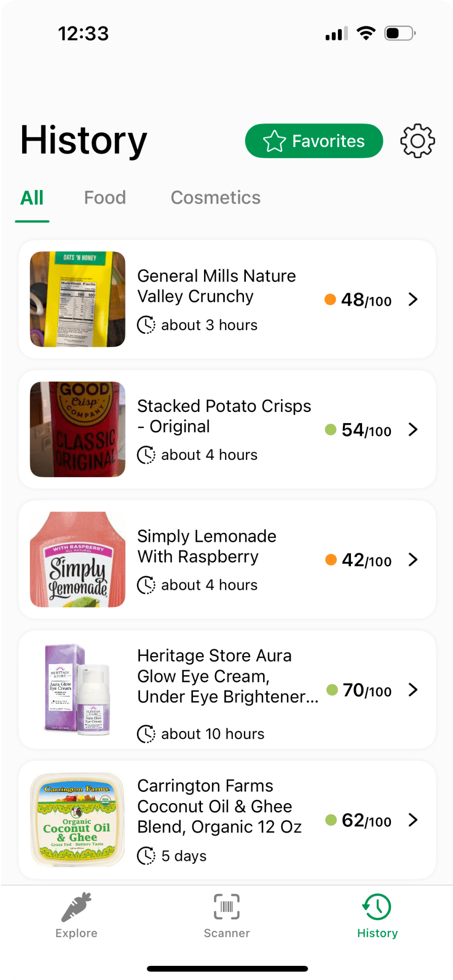Viewport: 453px width, 980px height.
Task: Open Stacked Potato Crisps details chevron
Action: (413, 430)
